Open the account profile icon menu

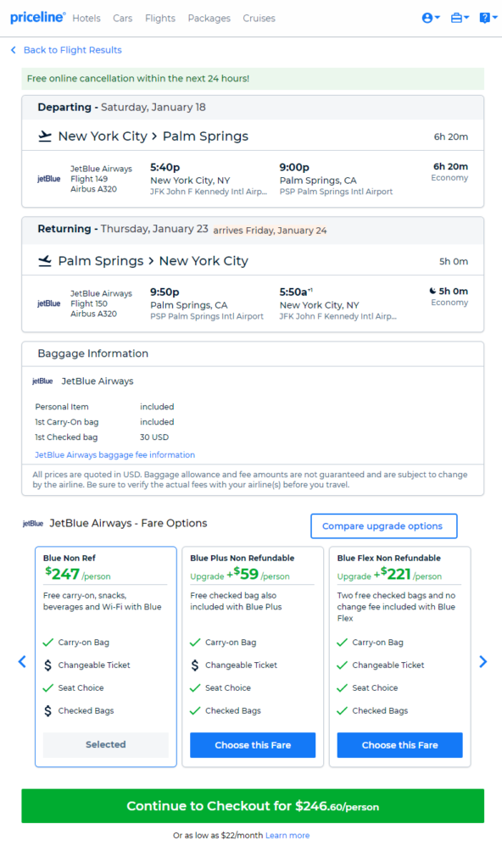click(x=431, y=19)
